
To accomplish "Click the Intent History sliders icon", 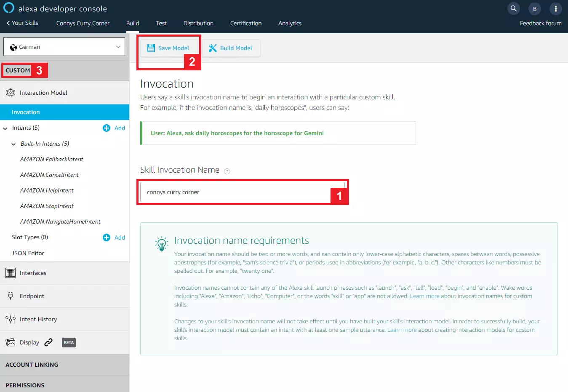I will [x=11, y=319].
